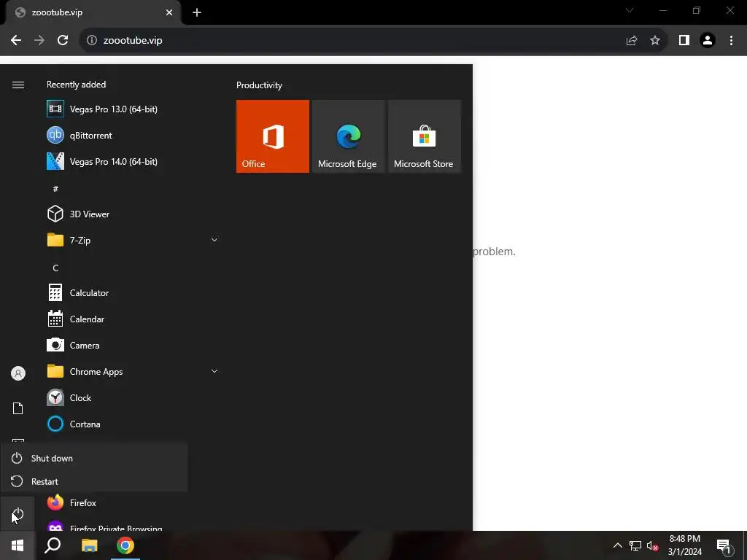Launch Cortana
This screenshot has height=560, width=747.
click(x=133, y=424)
